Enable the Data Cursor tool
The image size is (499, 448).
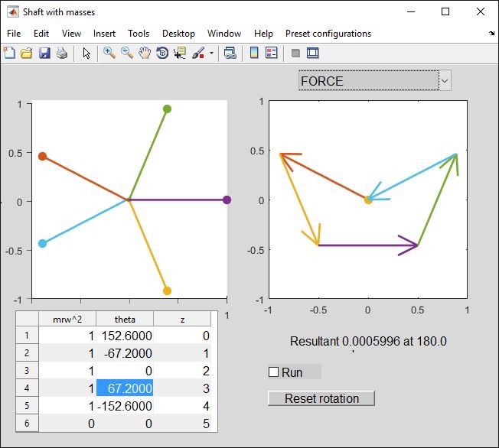(180, 53)
